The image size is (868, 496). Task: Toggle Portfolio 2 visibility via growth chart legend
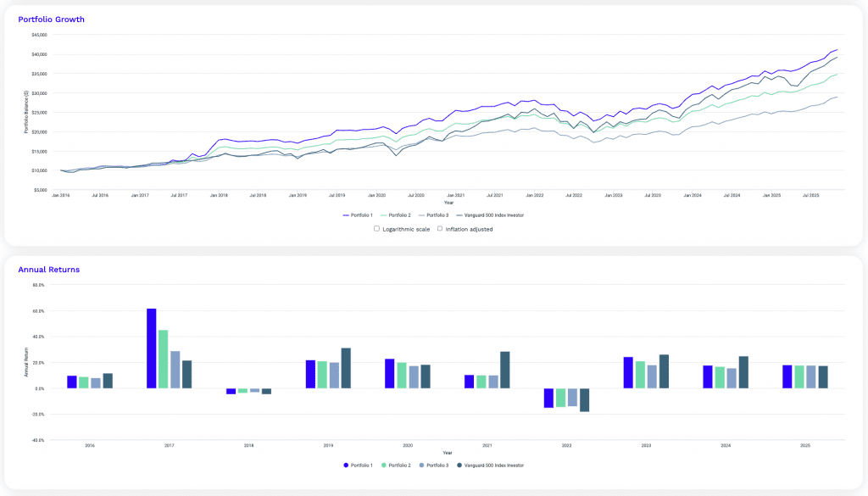tap(394, 216)
